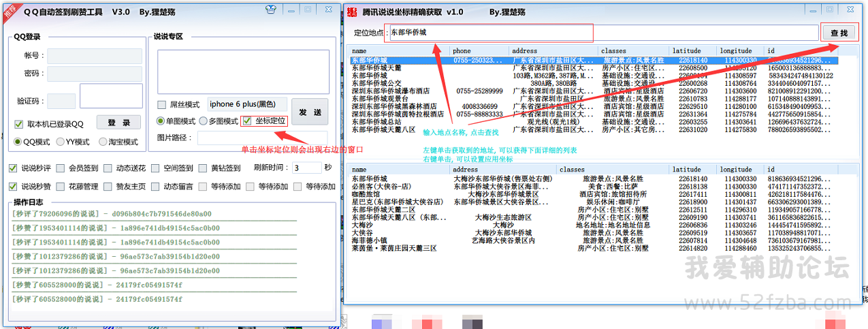Viewport: 868px width, 329px height.
Task: Click the latitude column header in upper list
Action: click(693, 51)
